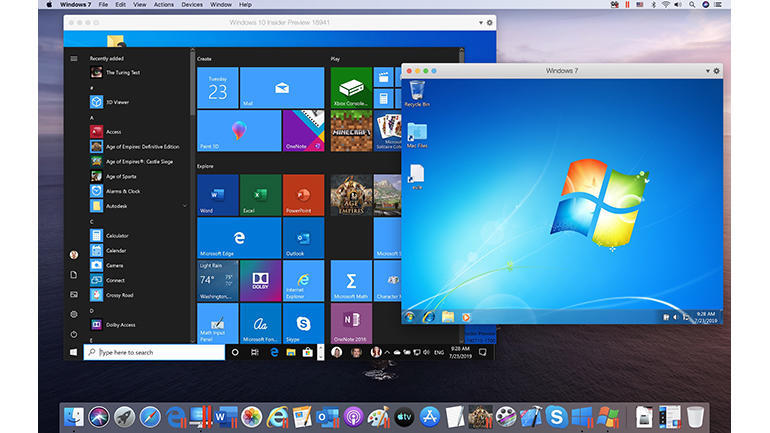Click Parallels pause icon in Mac menu bar

(x=627, y=4)
